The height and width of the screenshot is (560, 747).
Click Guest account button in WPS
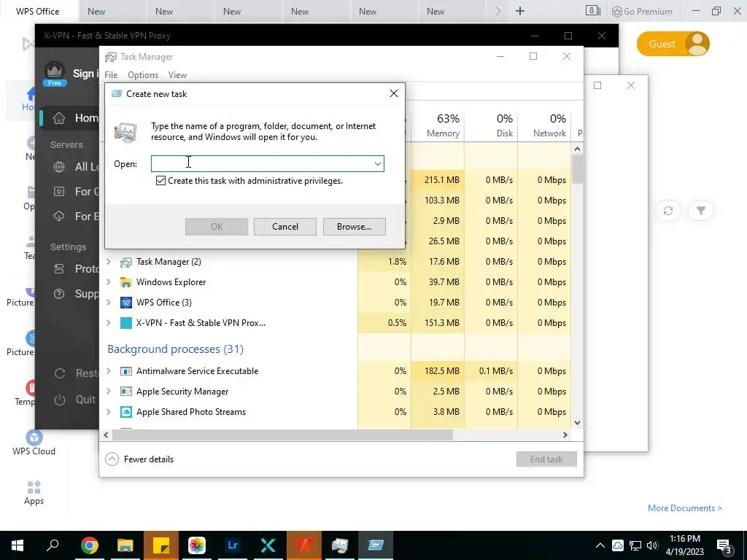click(x=673, y=44)
